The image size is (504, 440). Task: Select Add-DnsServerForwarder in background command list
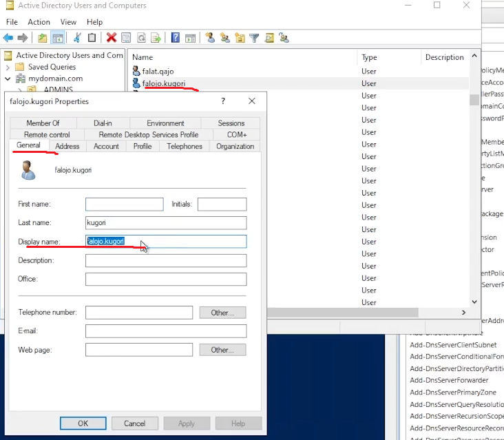click(449, 380)
